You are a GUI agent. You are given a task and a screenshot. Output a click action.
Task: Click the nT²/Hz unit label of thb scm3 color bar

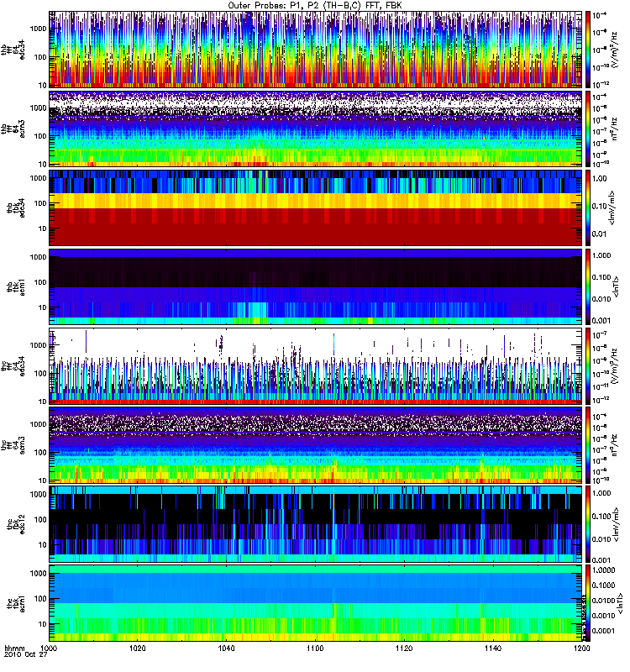pyautogui.click(x=614, y=129)
